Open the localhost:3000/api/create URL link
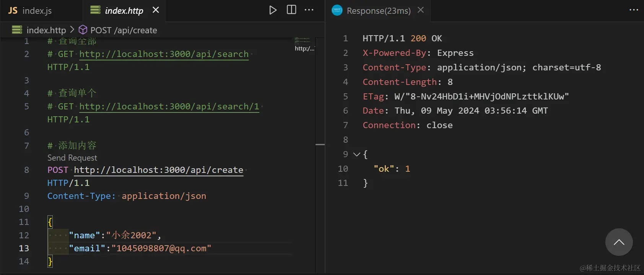The height and width of the screenshot is (275, 644). pos(159,170)
